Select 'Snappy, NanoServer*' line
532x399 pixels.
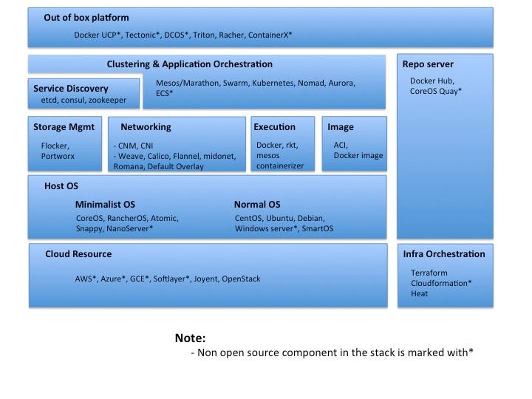(x=115, y=228)
